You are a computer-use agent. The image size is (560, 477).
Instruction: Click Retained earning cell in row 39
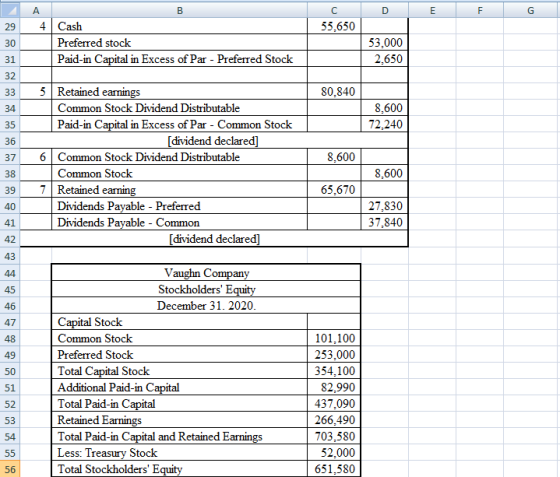click(180, 190)
